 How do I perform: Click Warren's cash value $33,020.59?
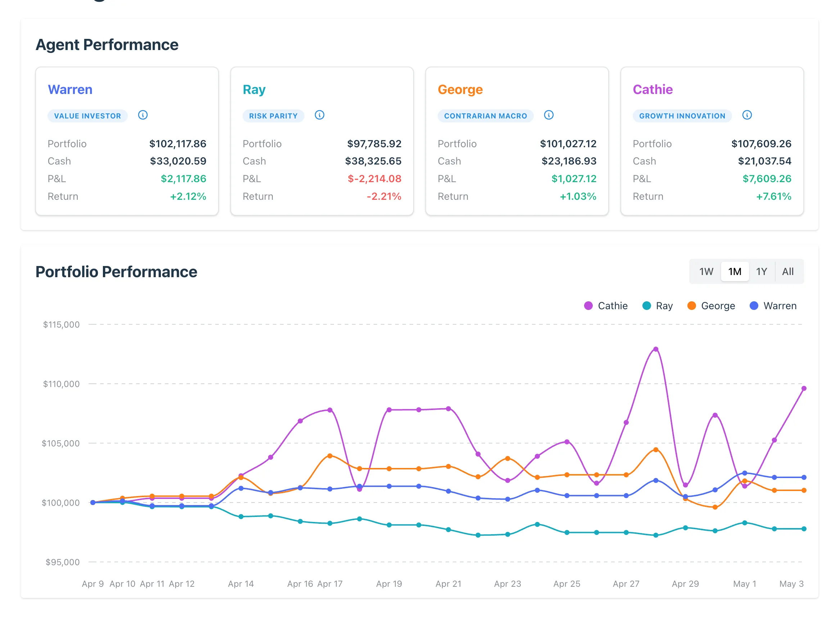pyautogui.click(x=178, y=161)
